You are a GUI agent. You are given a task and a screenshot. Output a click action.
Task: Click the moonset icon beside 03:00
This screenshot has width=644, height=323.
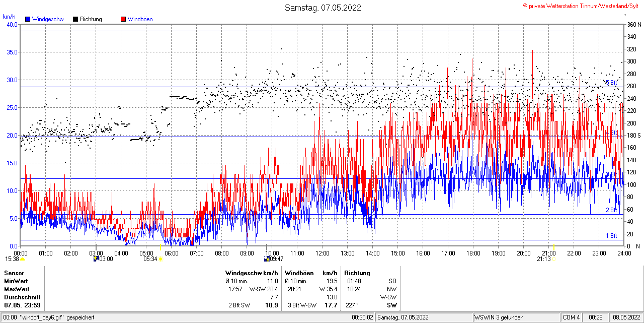click(96, 259)
